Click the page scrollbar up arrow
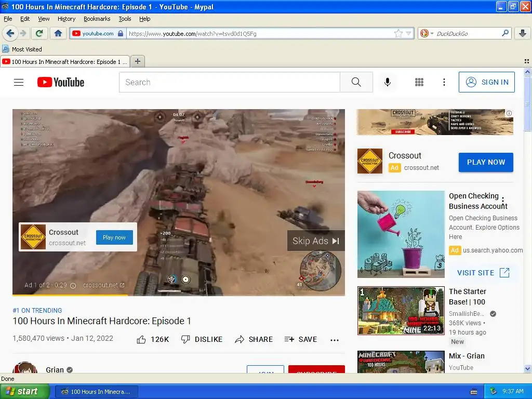The height and width of the screenshot is (399, 532). 527,72
